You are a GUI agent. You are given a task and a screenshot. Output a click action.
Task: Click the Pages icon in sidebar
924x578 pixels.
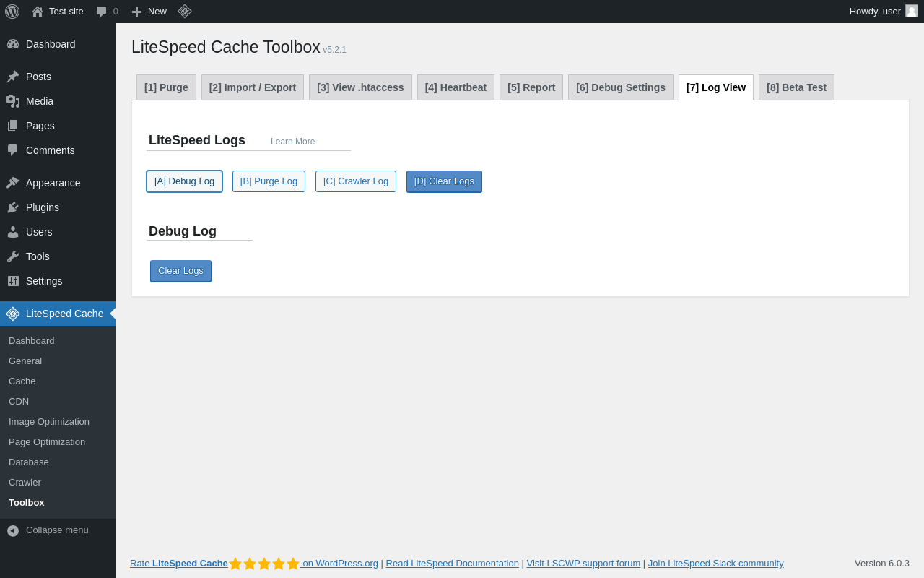click(13, 126)
